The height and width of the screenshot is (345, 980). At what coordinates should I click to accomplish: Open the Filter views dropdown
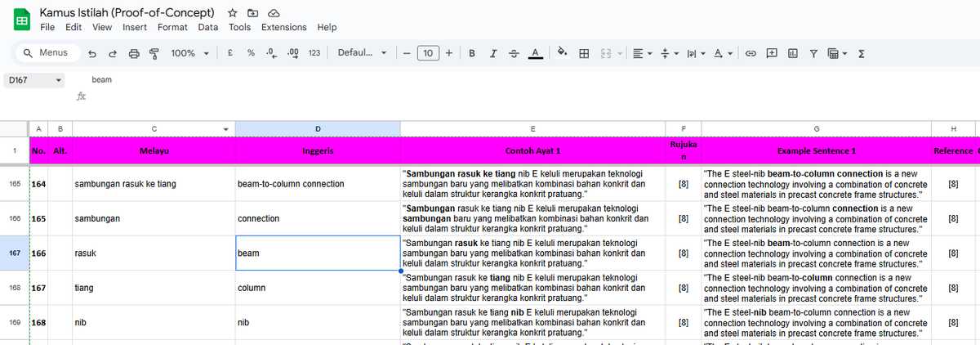[x=837, y=53]
